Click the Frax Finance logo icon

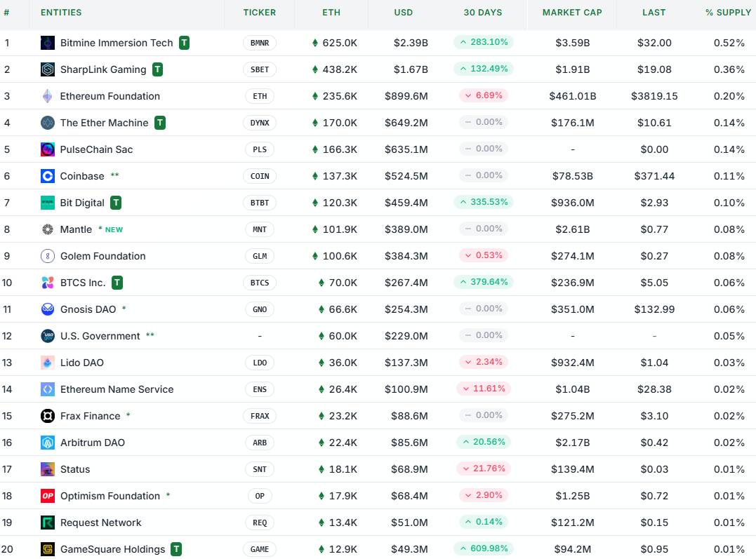[x=47, y=416]
